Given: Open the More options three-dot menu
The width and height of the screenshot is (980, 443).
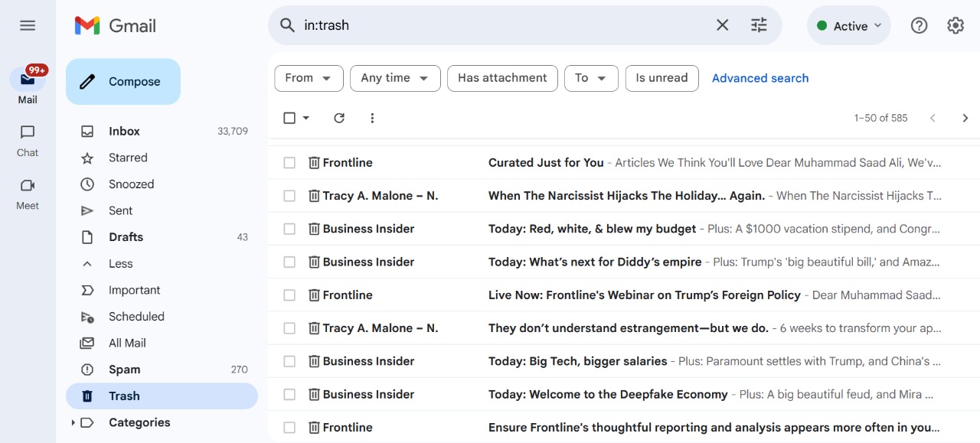Looking at the screenshot, I should [372, 118].
